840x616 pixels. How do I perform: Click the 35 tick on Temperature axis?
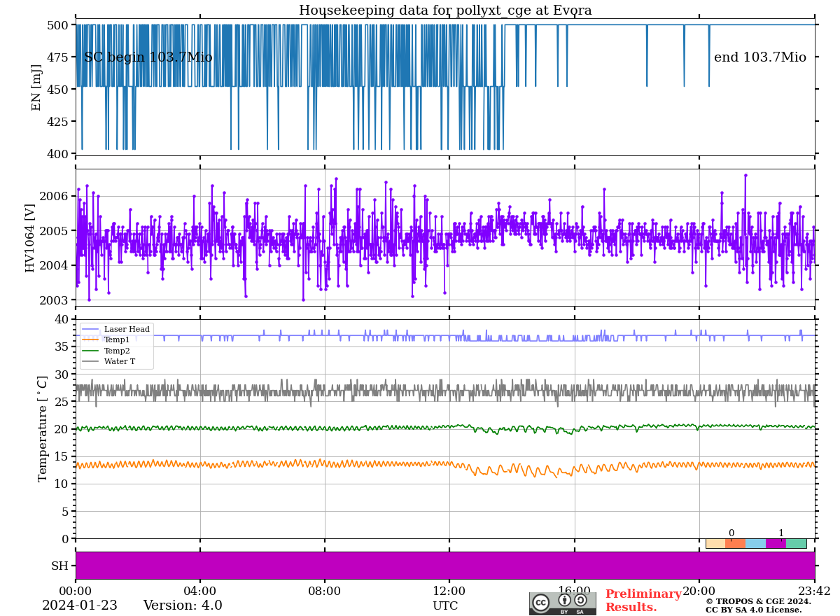click(62, 347)
